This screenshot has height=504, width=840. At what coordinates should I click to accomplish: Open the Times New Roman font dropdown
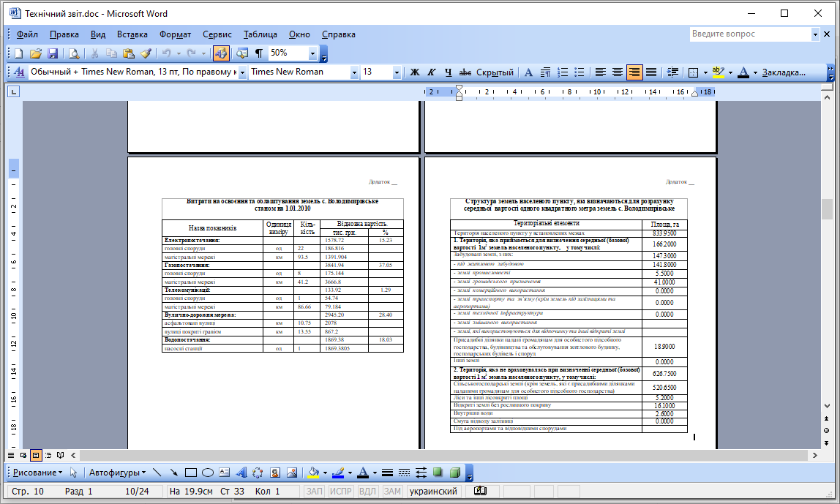pos(354,72)
